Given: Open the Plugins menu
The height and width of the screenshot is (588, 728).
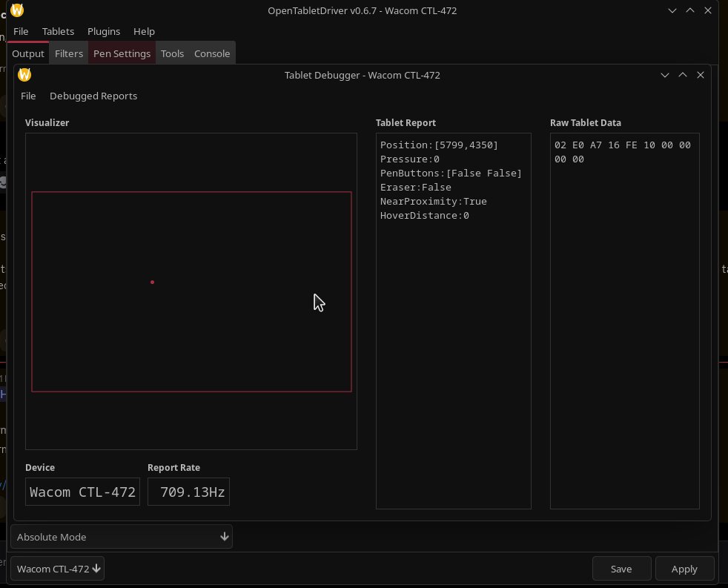Looking at the screenshot, I should [104, 31].
